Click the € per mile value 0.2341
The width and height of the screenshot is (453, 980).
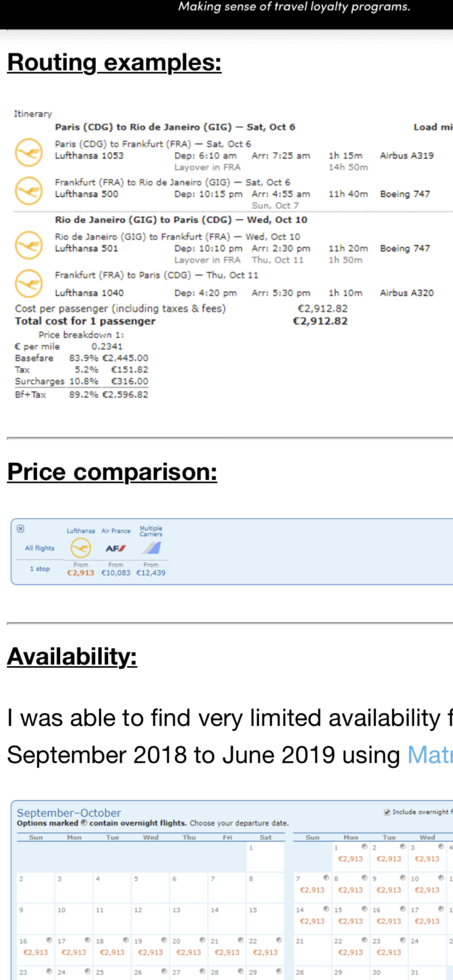[107, 346]
